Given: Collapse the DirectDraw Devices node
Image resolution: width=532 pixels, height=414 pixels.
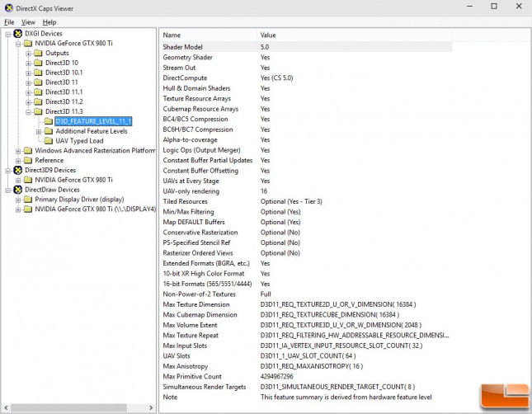Looking at the screenshot, I should (x=7, y=190).
